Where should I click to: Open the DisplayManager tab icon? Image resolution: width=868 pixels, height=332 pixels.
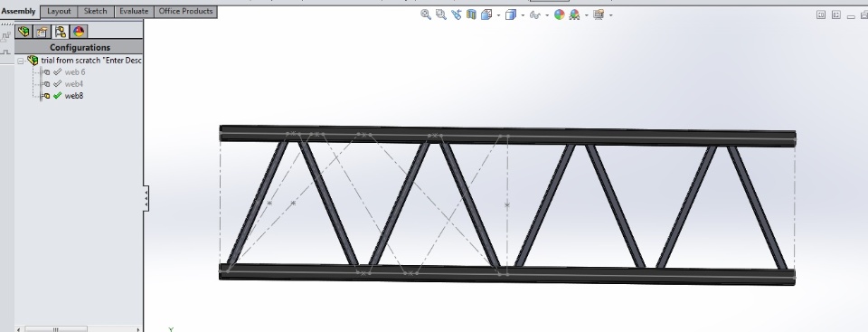(79, 32)
